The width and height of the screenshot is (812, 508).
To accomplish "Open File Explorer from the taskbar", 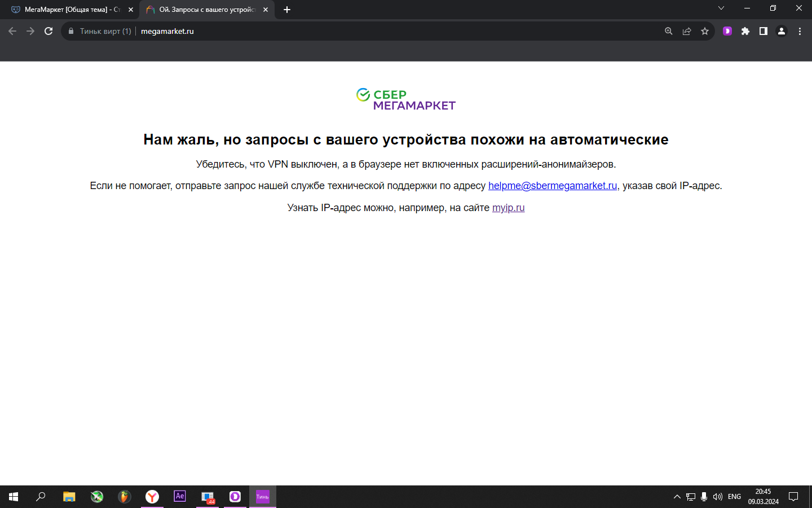I will coord(69,497).
